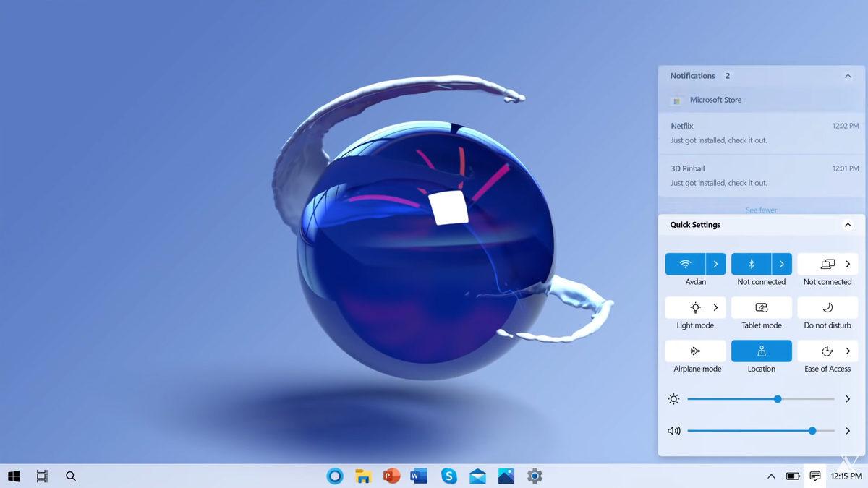Screen dimensions: 868x488
Task: Enable Airplane mode
Action: point(695,351)
